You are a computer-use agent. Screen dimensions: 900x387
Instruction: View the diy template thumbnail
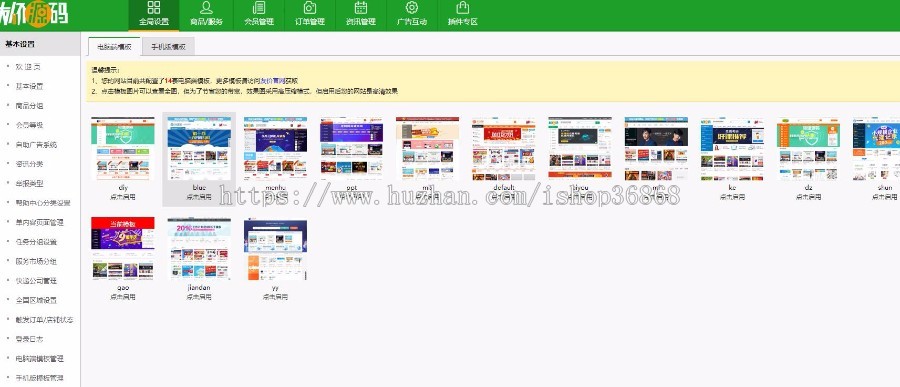[122, 149]
